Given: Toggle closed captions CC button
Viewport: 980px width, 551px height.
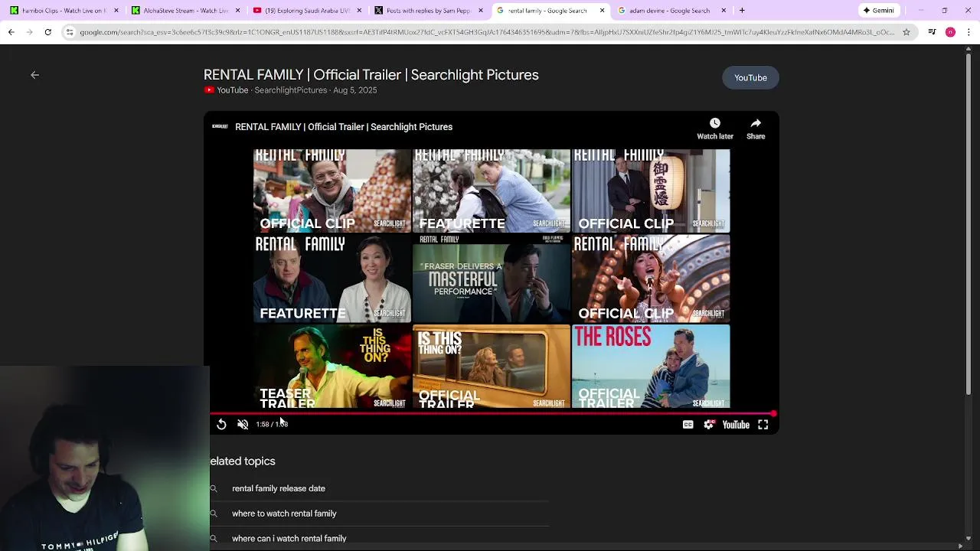Looking at the screenshot, I should click(x=688, y=425).
